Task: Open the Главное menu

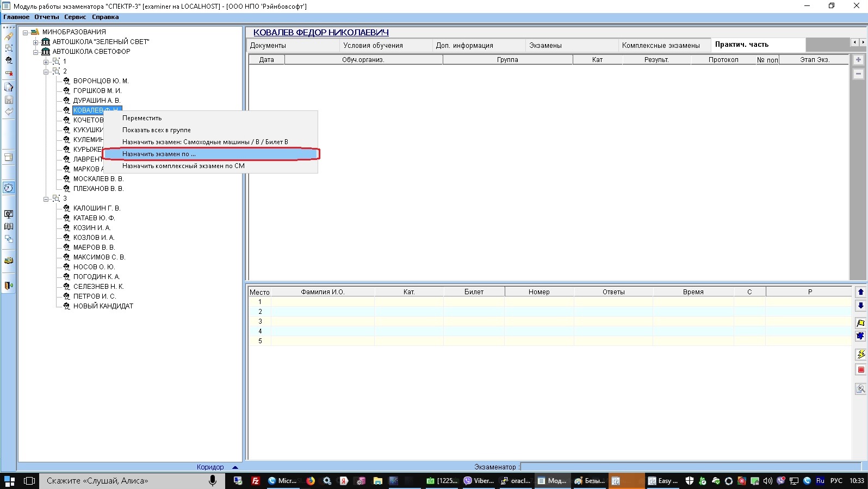Action: (x=16, y=17)
